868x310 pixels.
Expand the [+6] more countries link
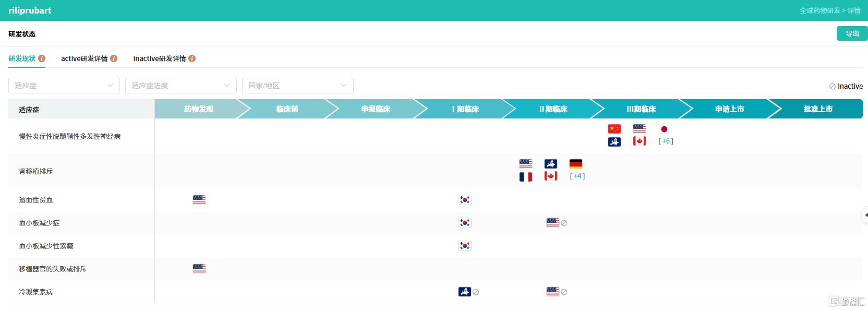(x=666, y=141)
